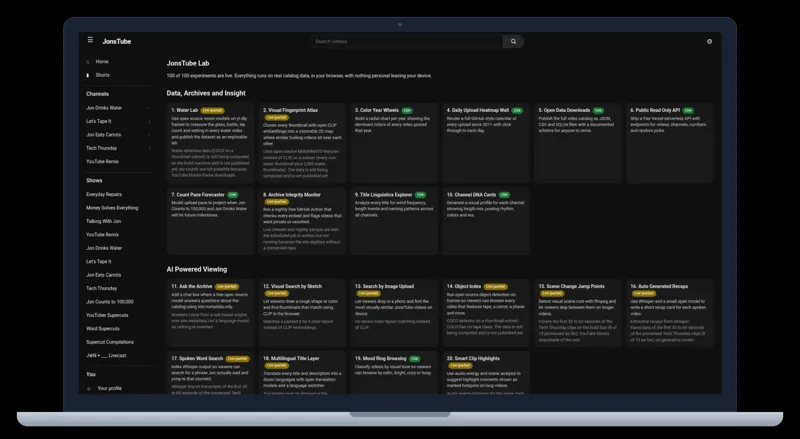Image resolution: width=800 pixels, height=439 pixels.
Task: Click the JonsTube logo
Action: click(117, 41)
